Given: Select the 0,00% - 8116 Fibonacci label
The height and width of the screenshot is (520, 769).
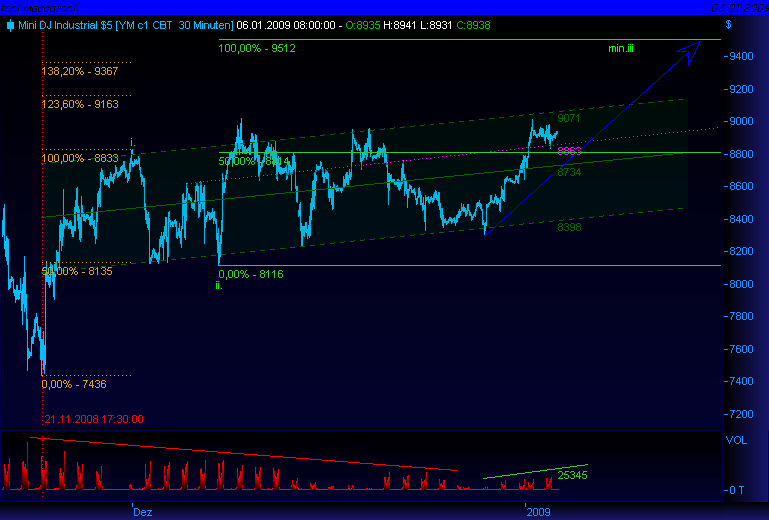Looking at the screenshot, I should (251, 274).
